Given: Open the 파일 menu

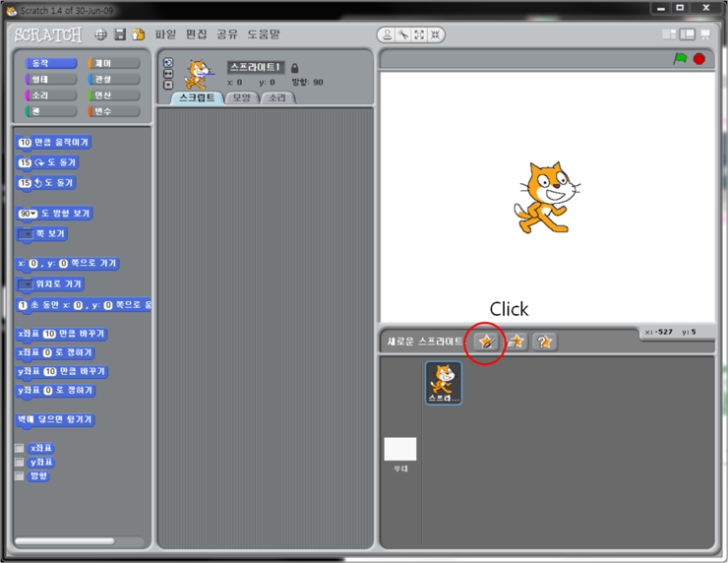Looking at the screenshot, I should click(x=165, y=34).
